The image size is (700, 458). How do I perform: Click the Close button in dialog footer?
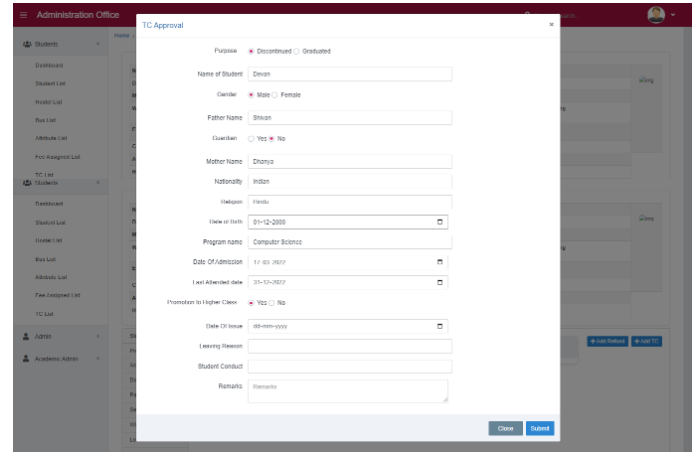[505, 428]
